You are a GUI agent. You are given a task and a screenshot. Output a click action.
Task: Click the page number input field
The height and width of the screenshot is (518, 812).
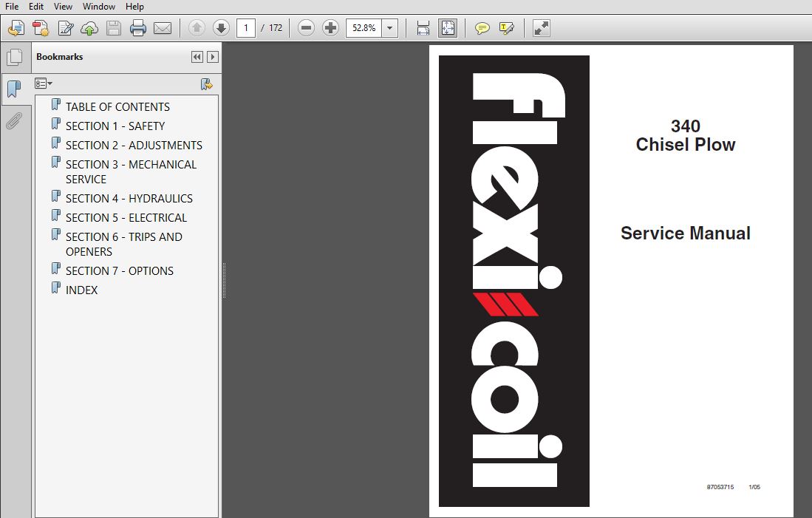[246, 28]
